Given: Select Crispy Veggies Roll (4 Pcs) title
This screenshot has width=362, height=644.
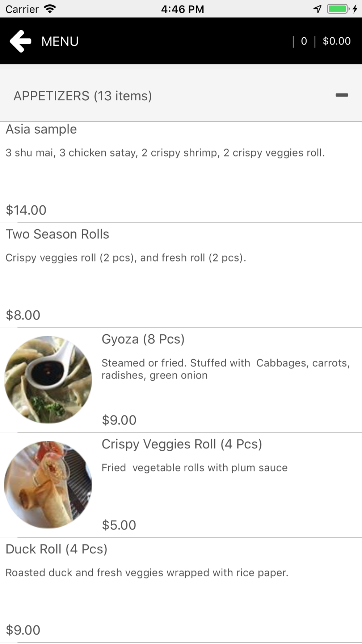Looking at the screenshot, I should coord(182,444).
